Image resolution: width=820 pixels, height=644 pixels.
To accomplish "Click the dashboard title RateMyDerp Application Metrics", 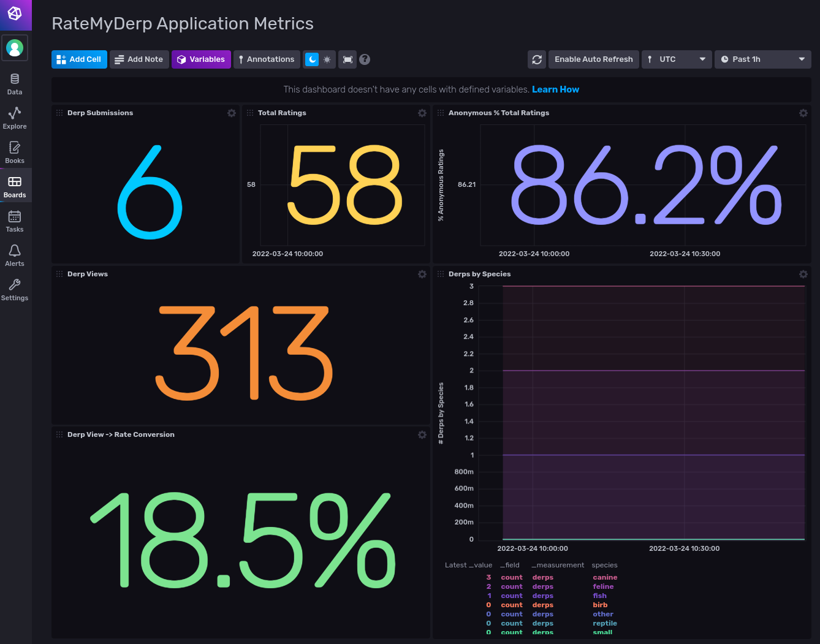I will click(183, 23).
